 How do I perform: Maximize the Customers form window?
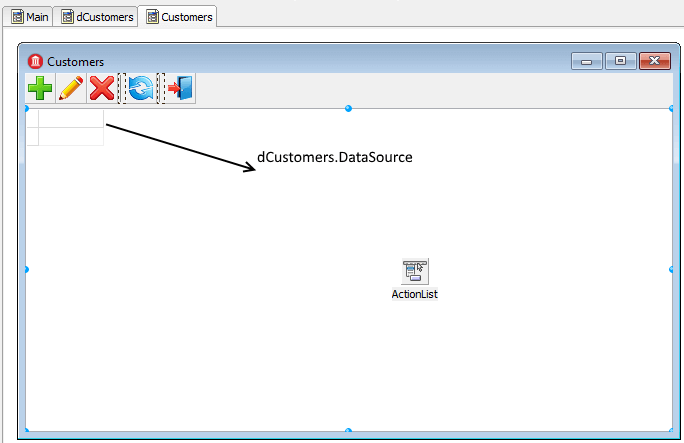pyautogui.click(x=620, y=61)
